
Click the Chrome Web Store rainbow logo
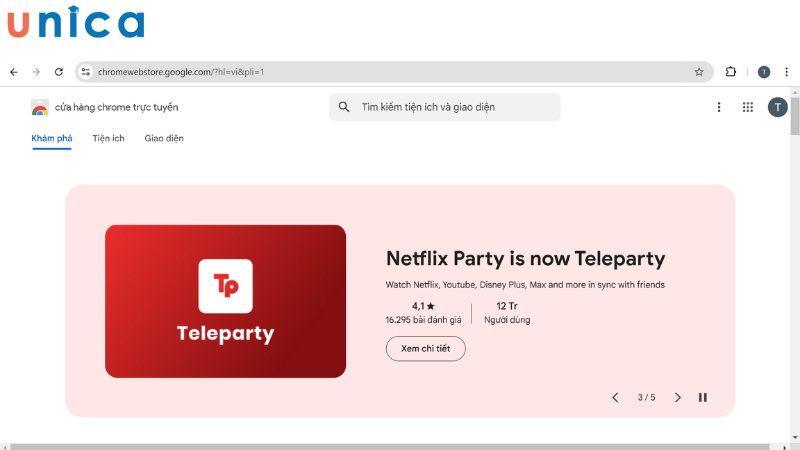(x=40, y=107)
